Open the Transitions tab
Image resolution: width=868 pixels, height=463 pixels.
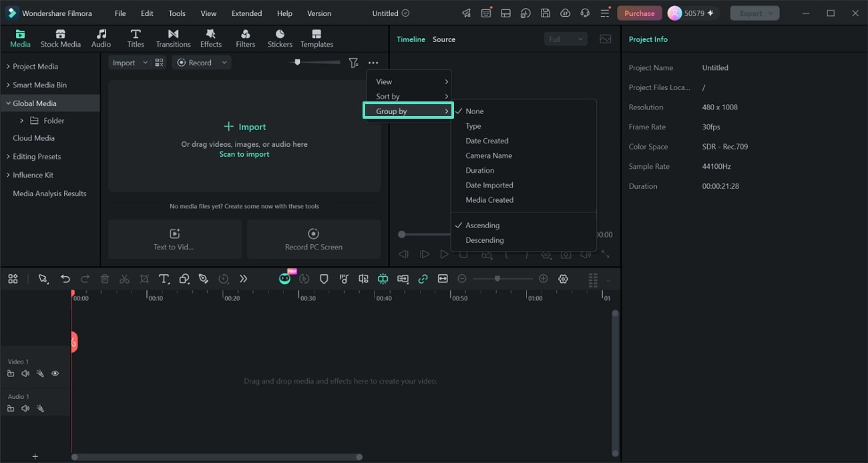pos(173,39)
